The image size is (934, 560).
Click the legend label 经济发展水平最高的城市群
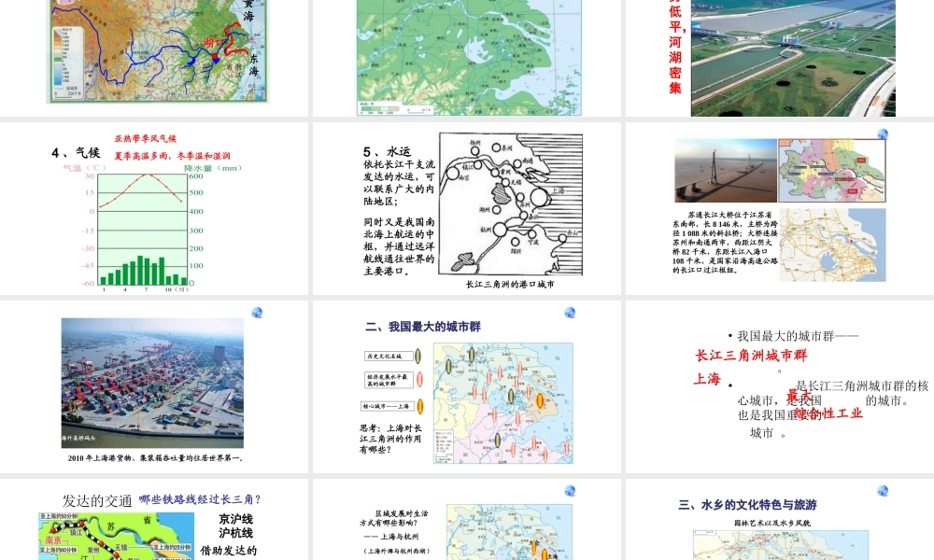(x=389, y=380)
